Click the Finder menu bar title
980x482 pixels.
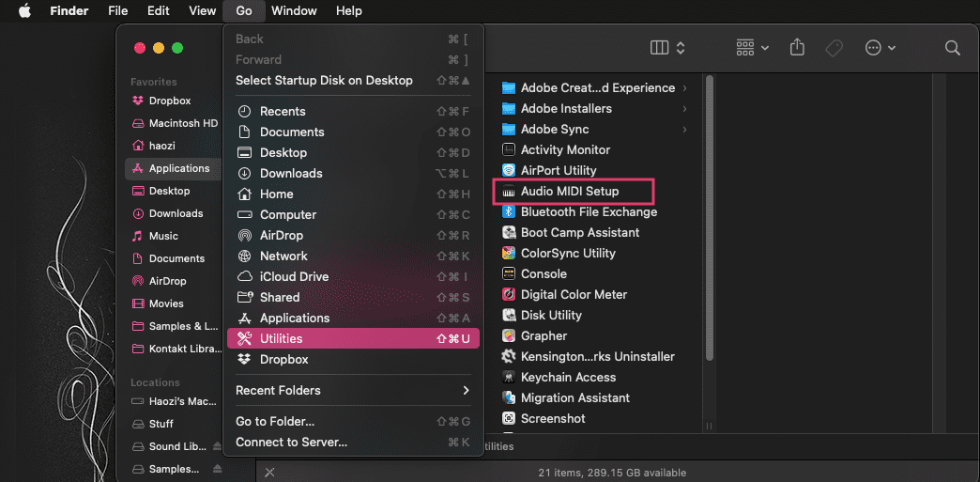tap(69, 10)
